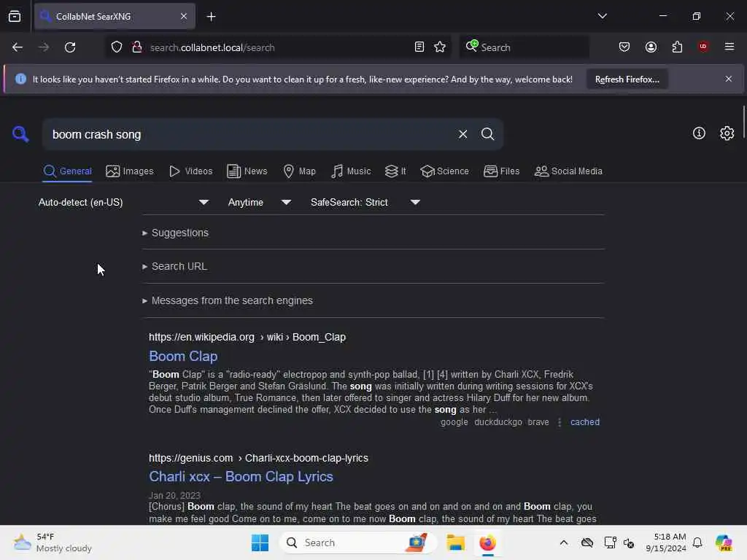This screenshot has height=560, width=747.
Task: Focus the Firefox toolbar Search box
Action: (x=524, y=47)
